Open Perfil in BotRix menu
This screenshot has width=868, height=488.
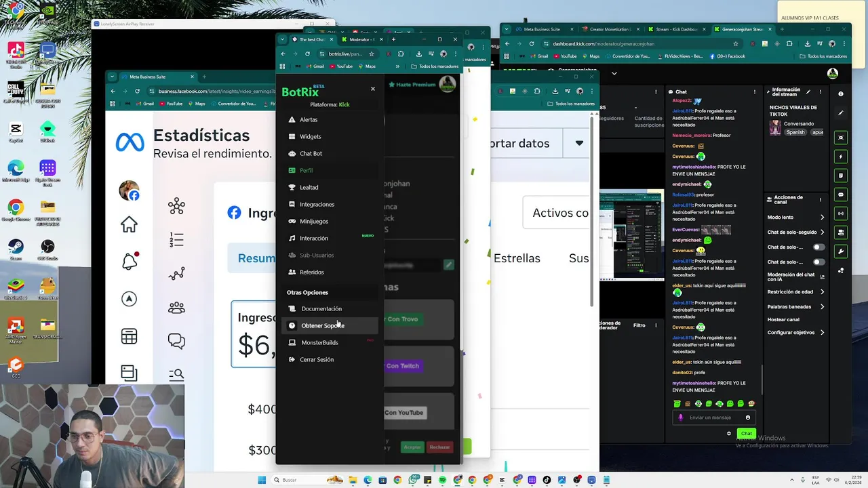coord(330,170)
